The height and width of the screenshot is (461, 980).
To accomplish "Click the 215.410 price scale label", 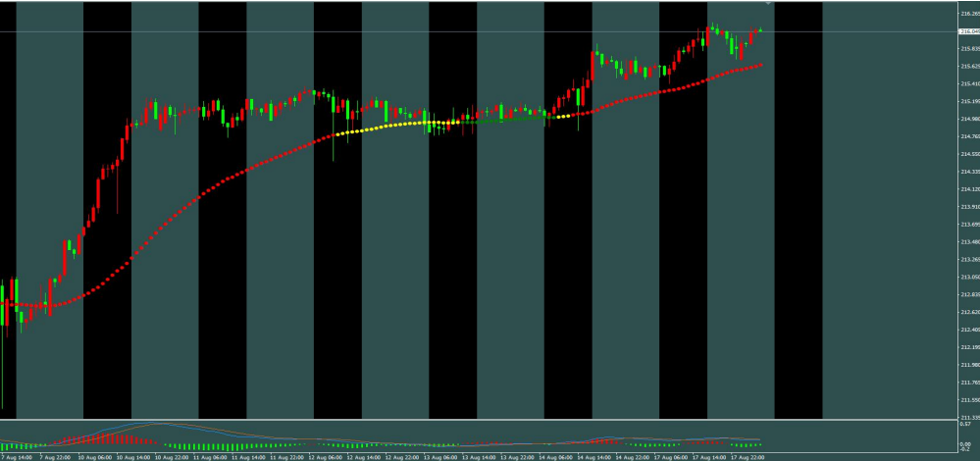I will (x=970, y=83).
